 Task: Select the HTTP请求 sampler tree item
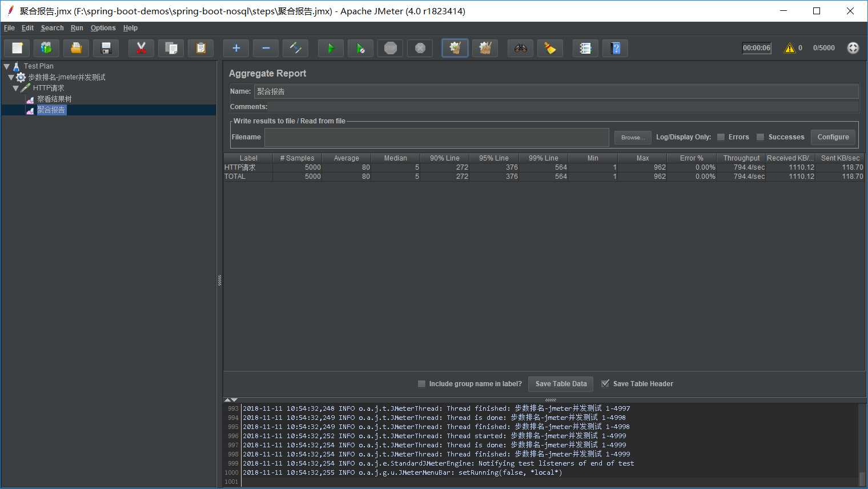tap(49, 88)
